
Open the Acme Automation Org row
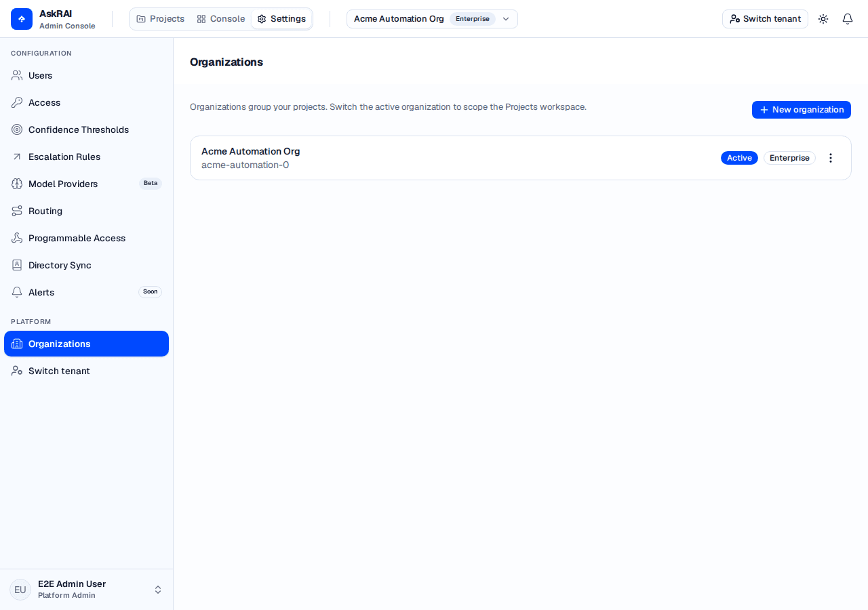click(x=521, y=158)
